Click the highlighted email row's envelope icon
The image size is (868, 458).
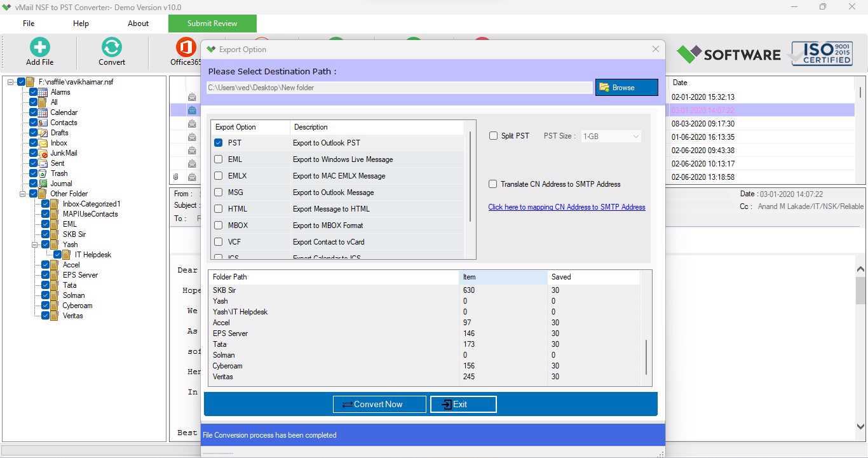coord(192,111)
